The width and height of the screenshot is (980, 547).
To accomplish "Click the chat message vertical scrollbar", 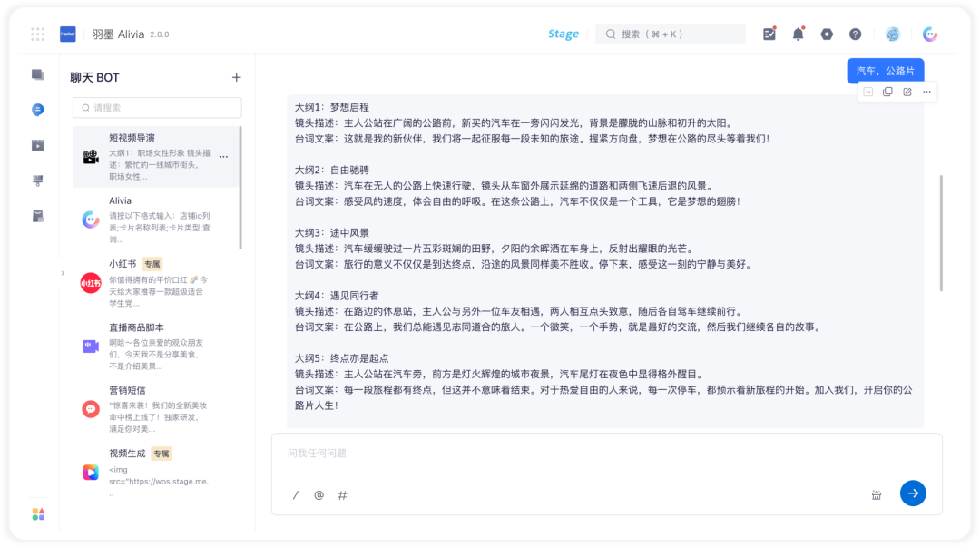I will [941, 232].
